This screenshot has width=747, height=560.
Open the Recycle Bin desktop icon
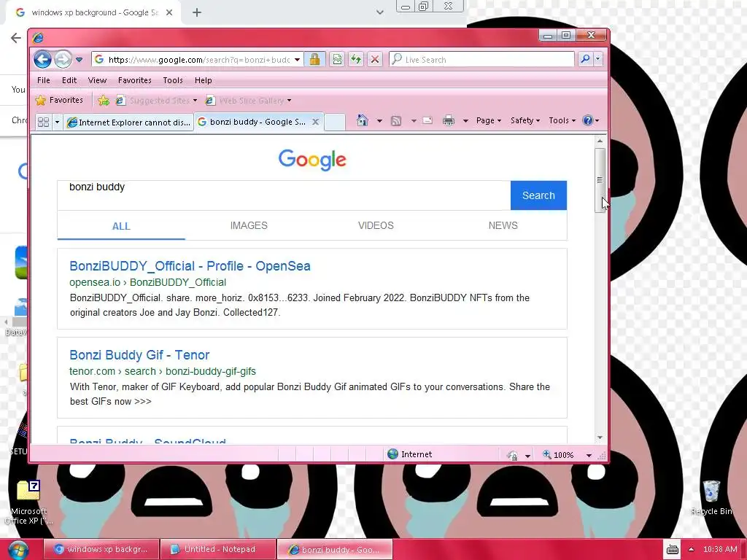pyautogui.click(x=711, y=497)
